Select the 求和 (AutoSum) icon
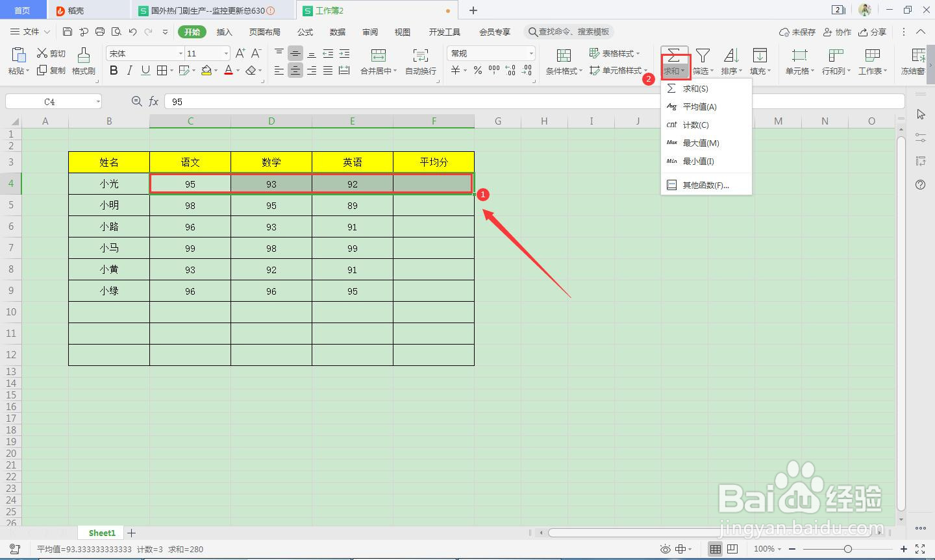 (674, 55)
